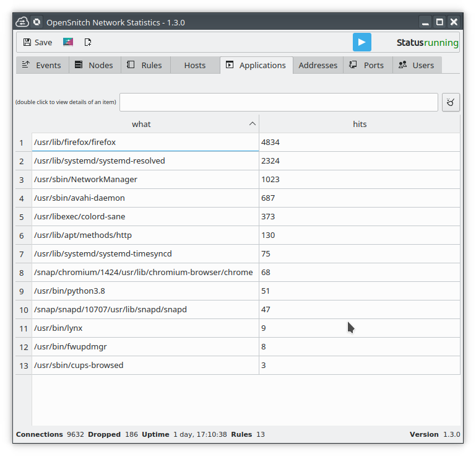Click the hits value 687
Image resolution: width=476 pixels, height=456 pixels.
tap(268, 198)
